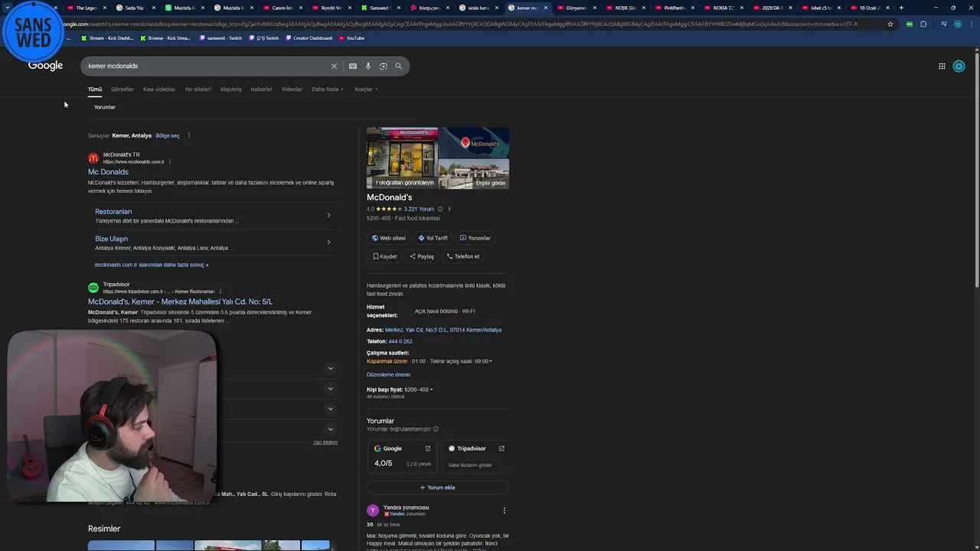Open the Google apps grid
980x551 pixels.
tap(942, 67)
